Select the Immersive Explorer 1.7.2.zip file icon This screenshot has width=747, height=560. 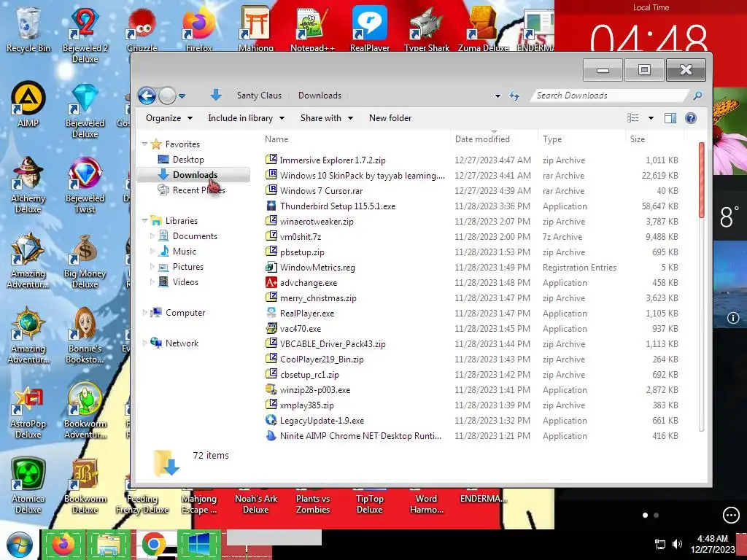click(x=271, y=160)
